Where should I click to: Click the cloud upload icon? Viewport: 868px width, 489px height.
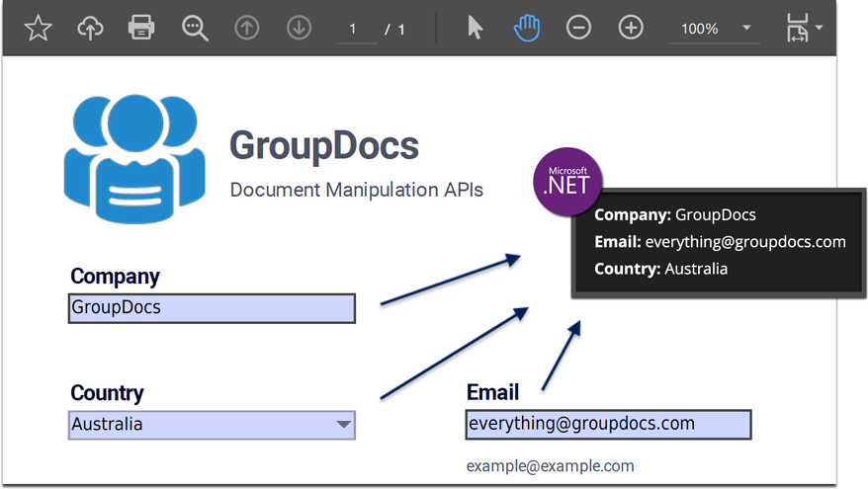pyautogui.click(x=90, y=29)
